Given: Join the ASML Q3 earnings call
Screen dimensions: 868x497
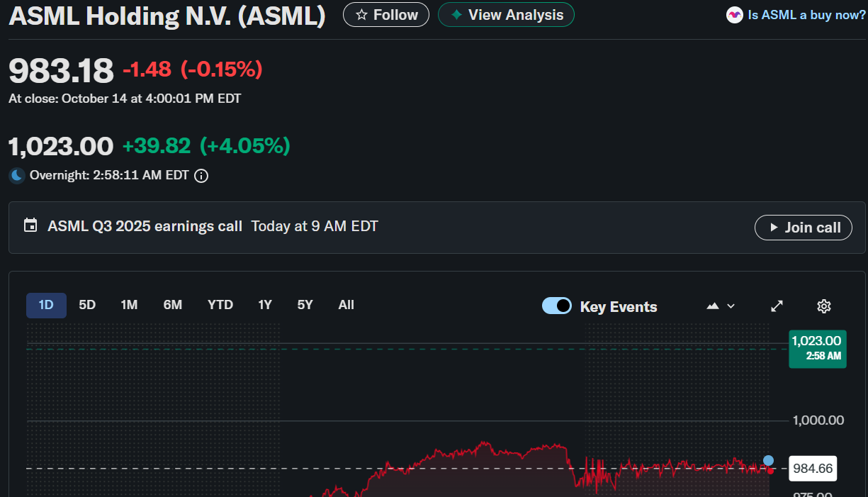Looking at the screenshot, I should pos(804,228).
